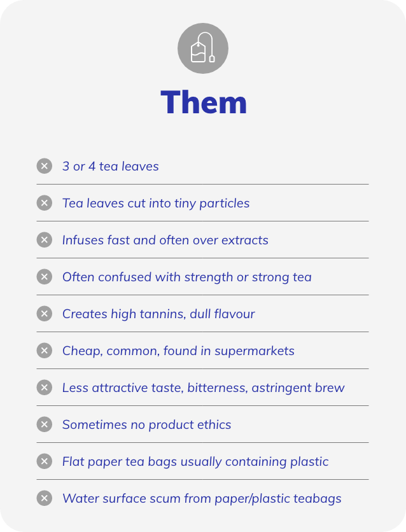Click 'Cheap, common, found in supermarkets' text
406x532 pixels.
[x=178, y=351]
